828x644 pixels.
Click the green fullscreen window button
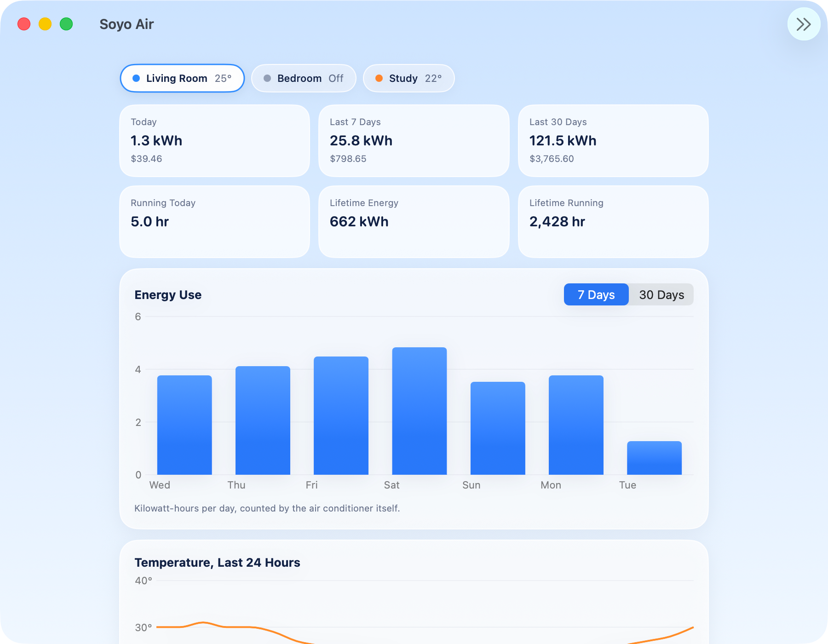tap(66, 24)
